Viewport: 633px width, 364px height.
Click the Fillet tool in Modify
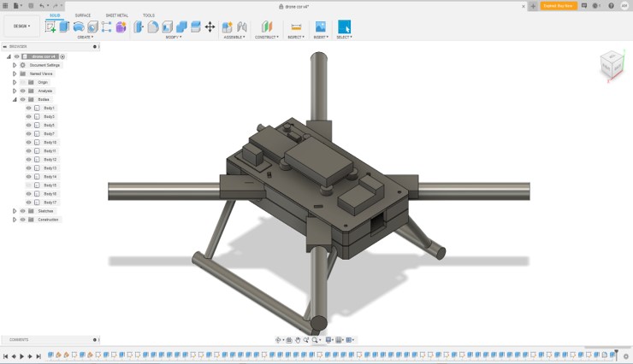click(x=153, y=27)
